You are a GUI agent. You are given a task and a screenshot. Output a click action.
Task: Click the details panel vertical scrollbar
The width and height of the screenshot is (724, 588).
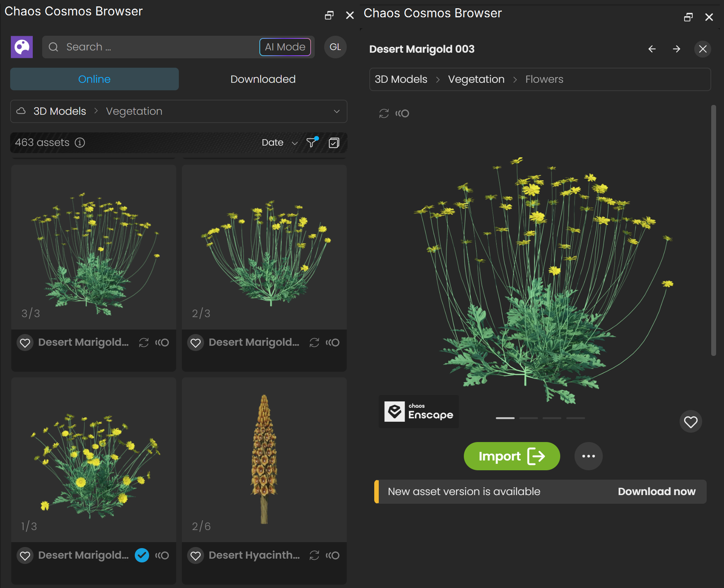(x=713, y=230)
